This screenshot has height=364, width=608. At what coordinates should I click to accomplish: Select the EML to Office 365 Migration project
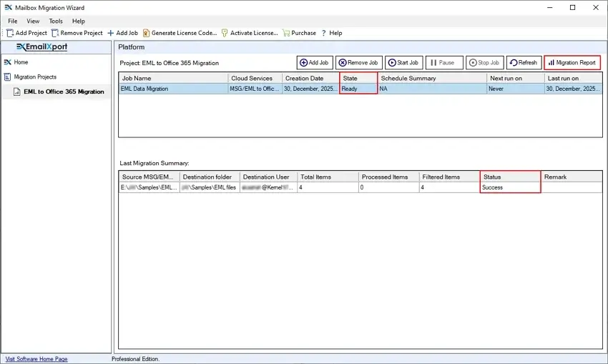[64, 92]
